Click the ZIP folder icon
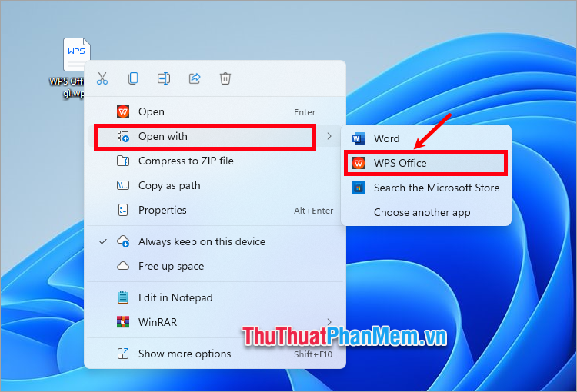Screen dimensions: 577x392 (x=123, y=161)
